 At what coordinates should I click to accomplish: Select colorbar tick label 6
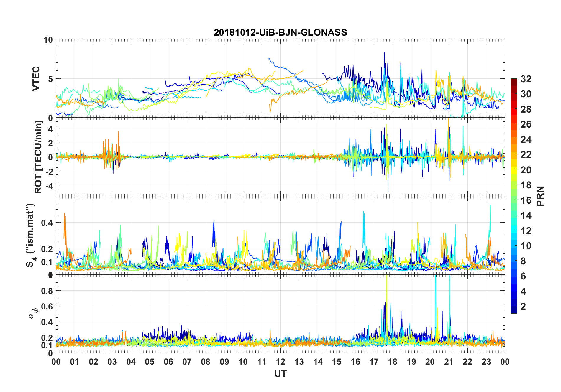point(523,276)
